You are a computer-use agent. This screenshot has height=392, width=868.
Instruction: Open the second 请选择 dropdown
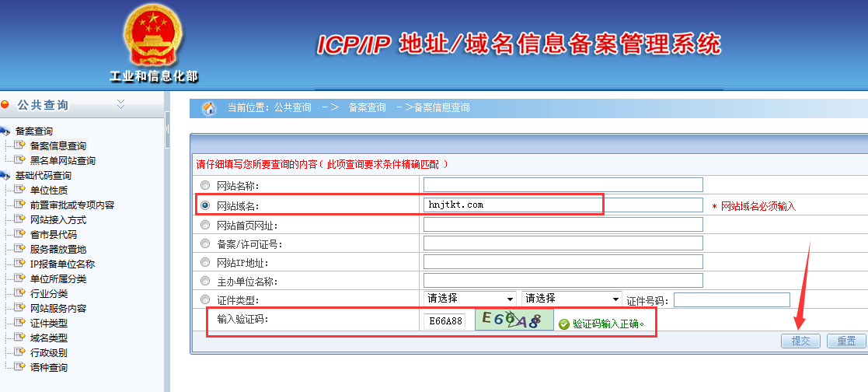[x=571, y=299]
